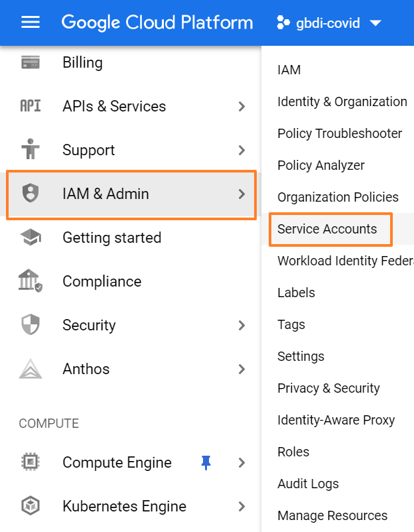Expand the APIs & Services submenu arrow
414x532 pixels.
(x=241, y=106)
